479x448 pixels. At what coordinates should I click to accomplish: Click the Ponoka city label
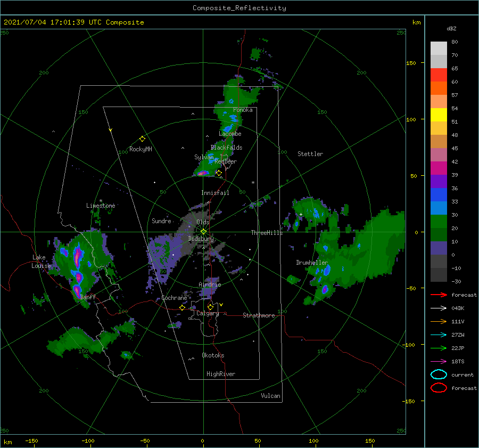(243, 110)
